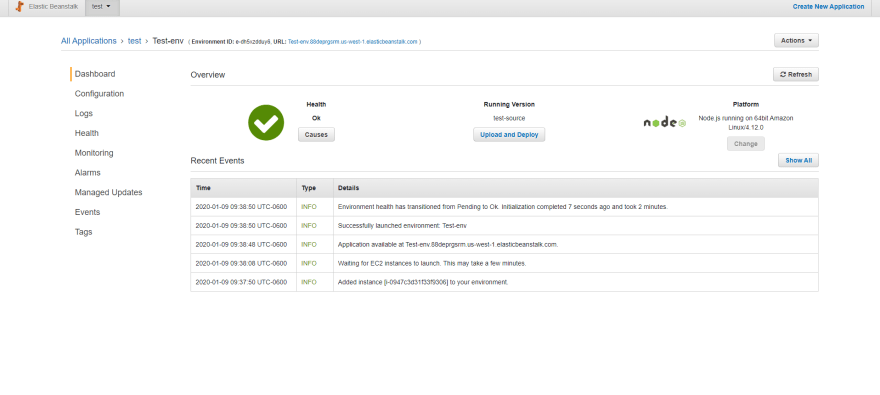Open Configuration in the sidebar
The width and height of the screenshot is (880, 395).
[99, 94]
